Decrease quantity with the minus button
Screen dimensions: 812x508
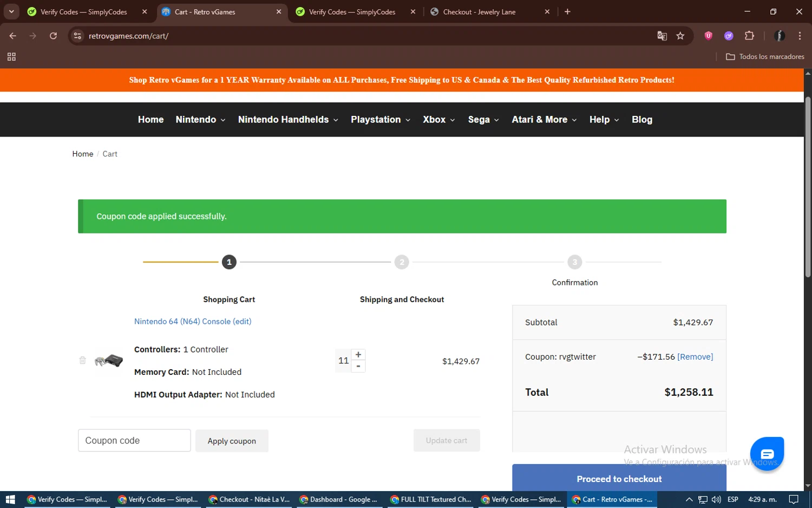click(x=358, y=367)
